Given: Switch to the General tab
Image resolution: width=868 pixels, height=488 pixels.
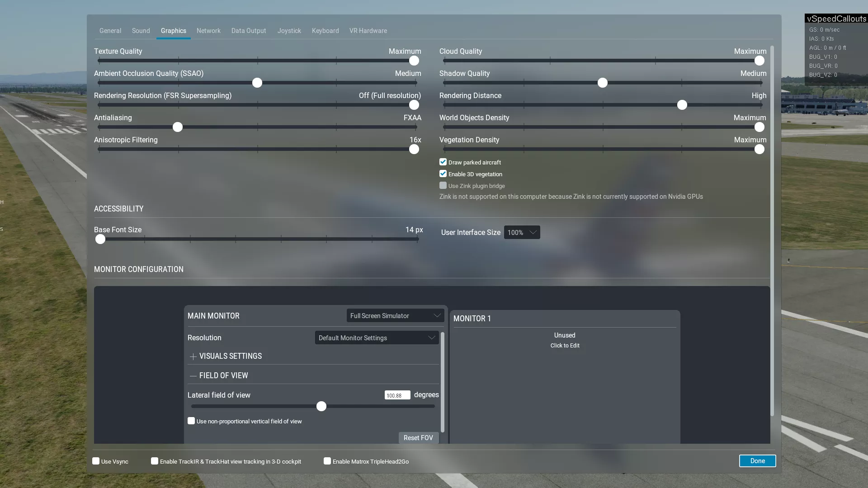Looking at the screenshot, I should (x=110, y=31).
